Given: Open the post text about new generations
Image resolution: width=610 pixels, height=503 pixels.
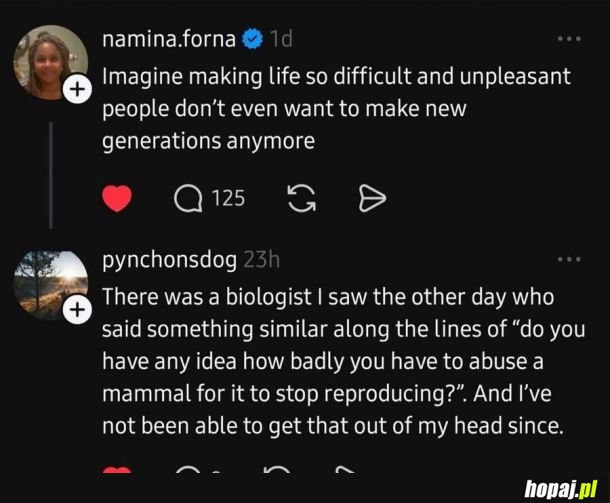Looking at the screenshot, I should tap(336, 109).
